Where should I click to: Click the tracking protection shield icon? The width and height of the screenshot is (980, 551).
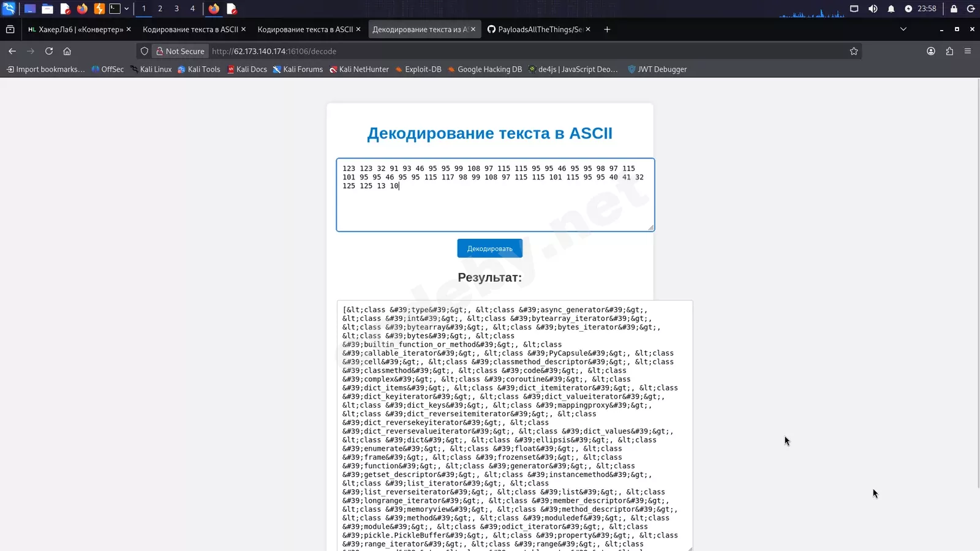[145, 51]
